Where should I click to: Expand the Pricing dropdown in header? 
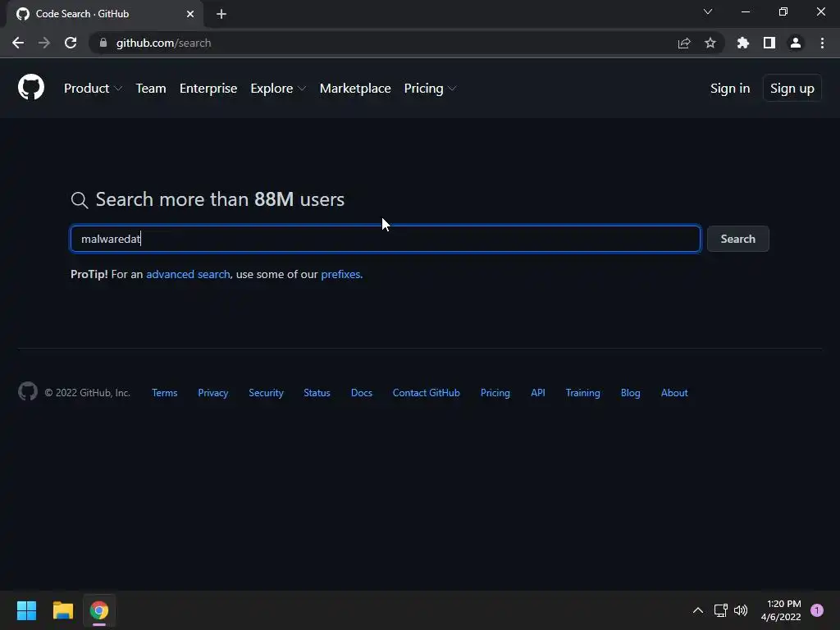(430, 89)
